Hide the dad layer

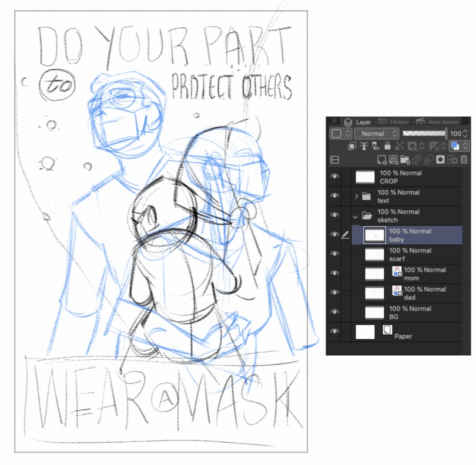point(334,293)
